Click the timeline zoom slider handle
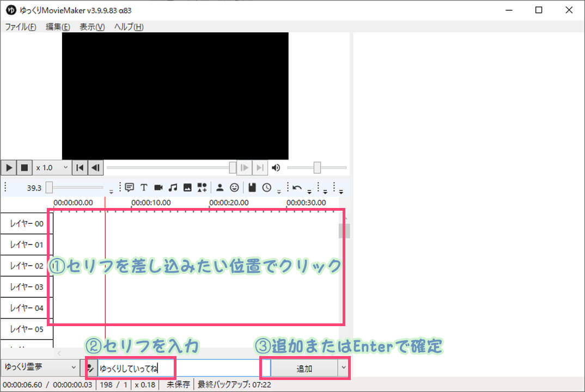 49,188
